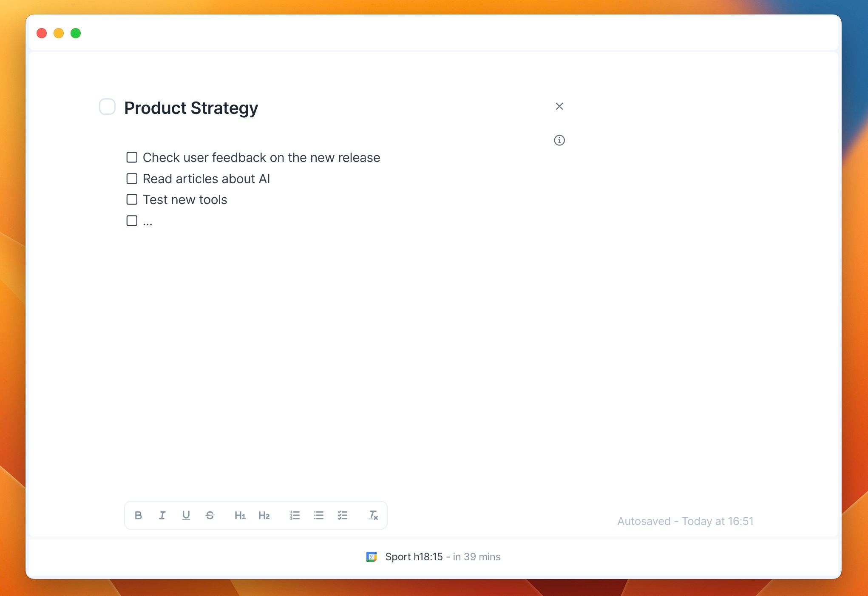This screenshot has height=596, width=868.
Task: Apply italic formatting
Action: [162, 515]
